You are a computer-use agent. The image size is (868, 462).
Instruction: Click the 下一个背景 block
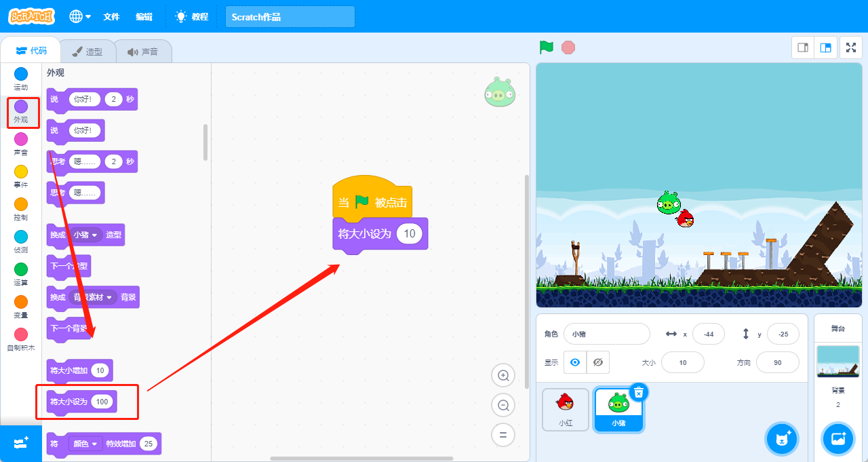[x=68, y=328]
